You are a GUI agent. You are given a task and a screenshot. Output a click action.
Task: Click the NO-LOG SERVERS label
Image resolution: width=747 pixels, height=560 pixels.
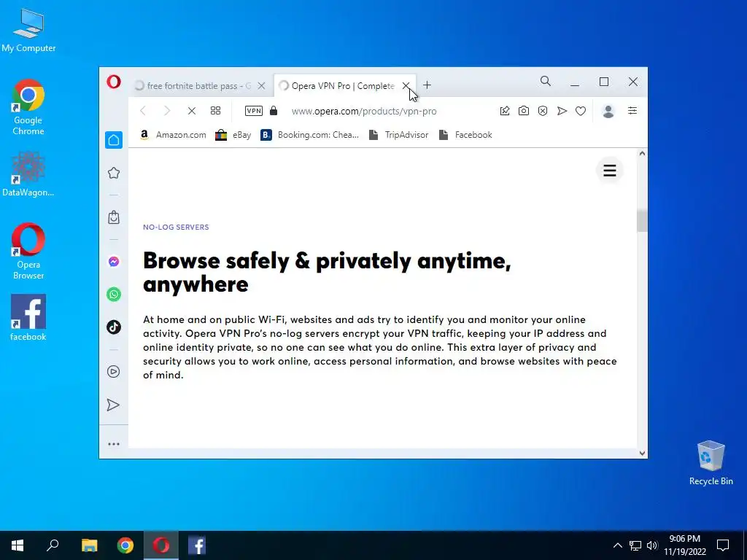(x=176, y=227)
